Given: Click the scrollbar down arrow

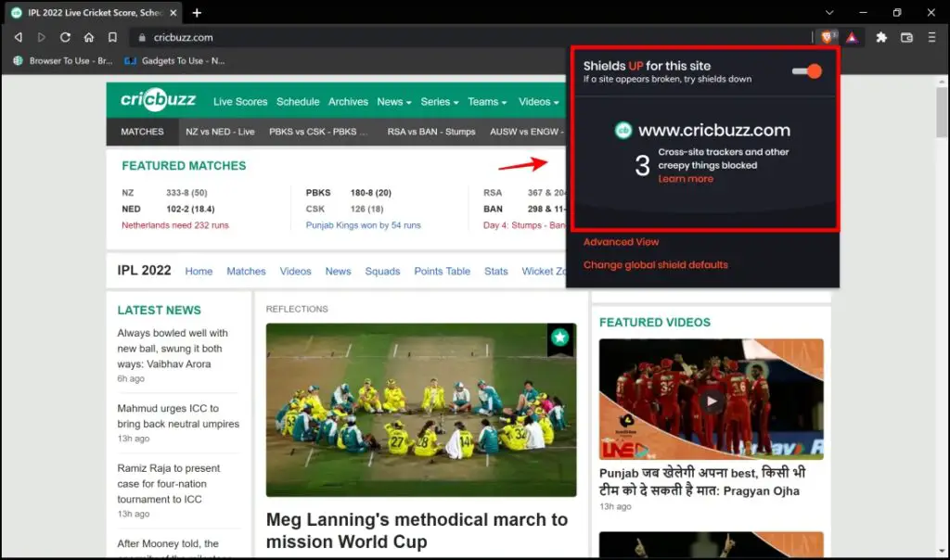Looking at the screenshot, I should pyautogui.click(x=941, y=551).
